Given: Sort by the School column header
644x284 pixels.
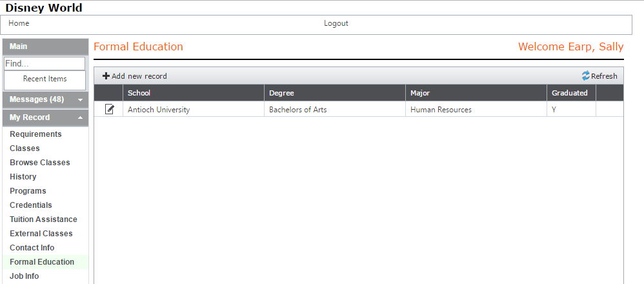Looking at the screenshot, I should click(x=139, y=93).
